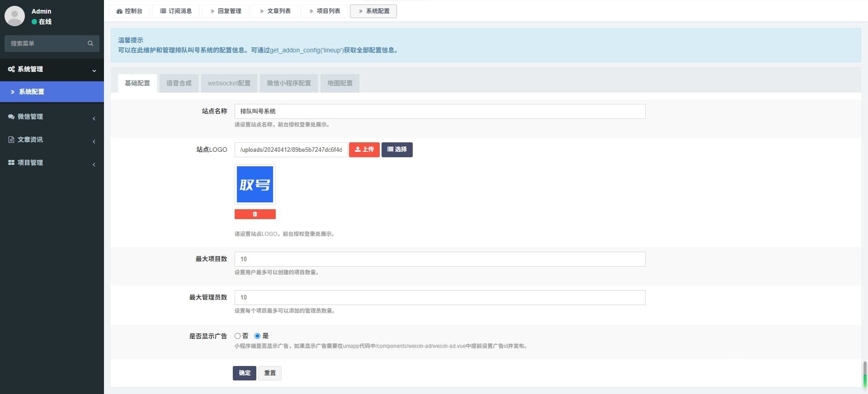Switch to the websocket配置 tab

pyautogui.click(x=229, y=83)
